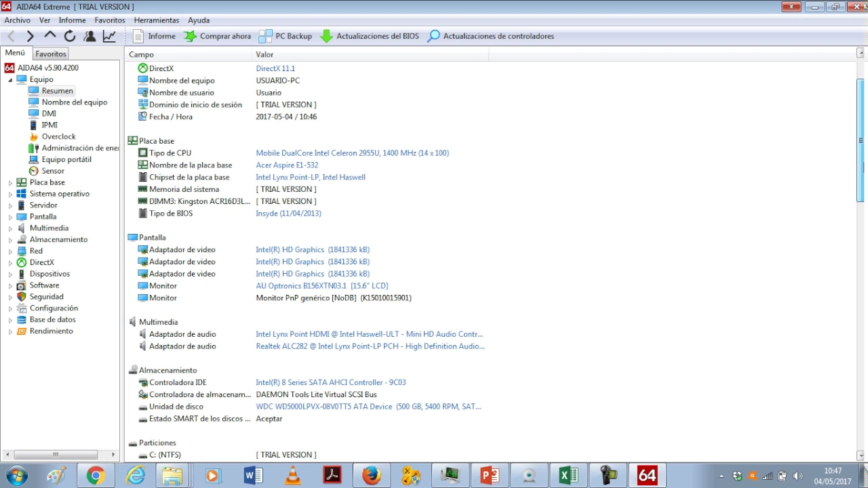The width and height of the screenshot is (868, 488).
Task: Click the Informe report button
Action: 154,36
